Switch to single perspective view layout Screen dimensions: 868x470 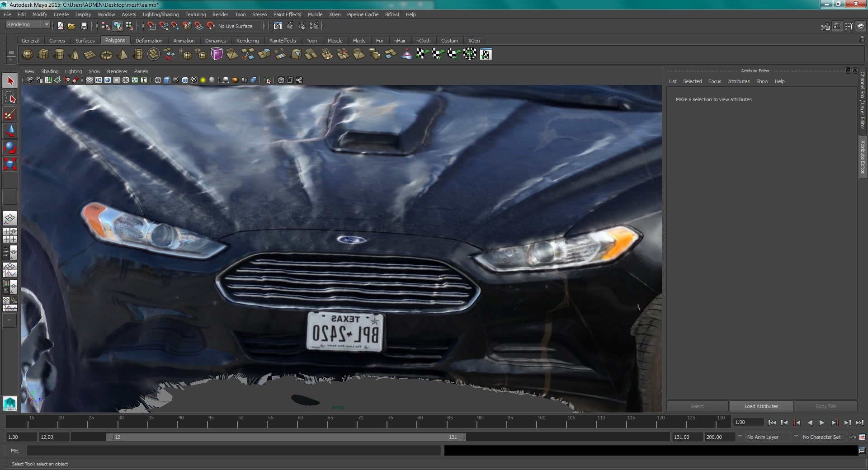[x=10, y=219]
